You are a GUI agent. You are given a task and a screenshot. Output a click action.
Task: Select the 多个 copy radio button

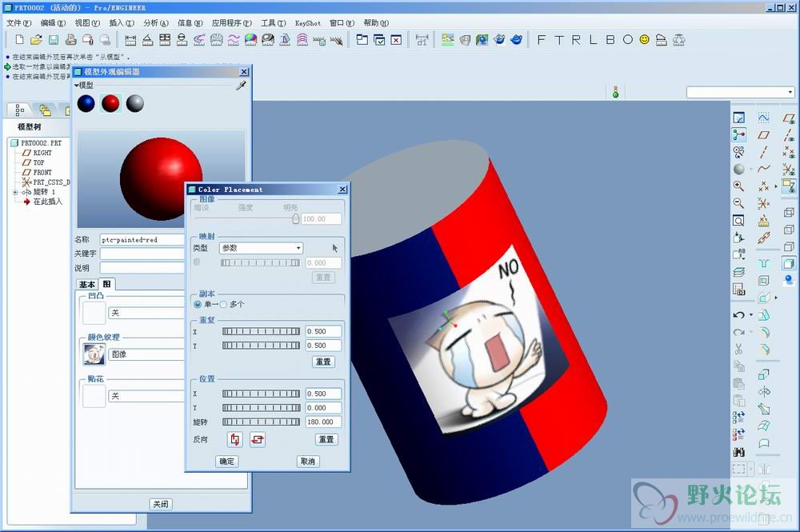(223, 305)
